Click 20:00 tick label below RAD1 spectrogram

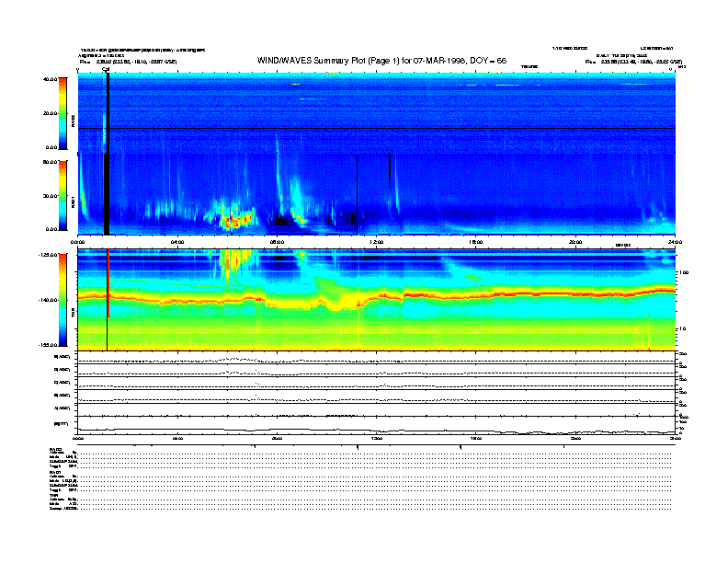click(x=575, y=242)
